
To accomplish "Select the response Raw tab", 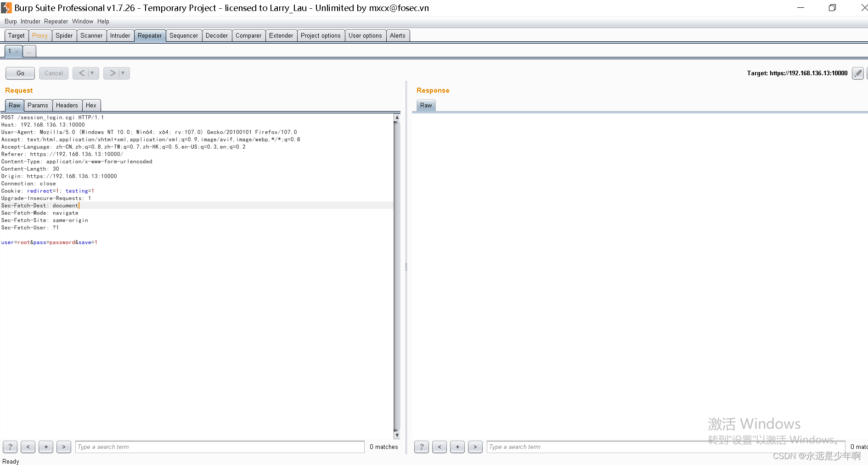I will [x=426, y=105].
